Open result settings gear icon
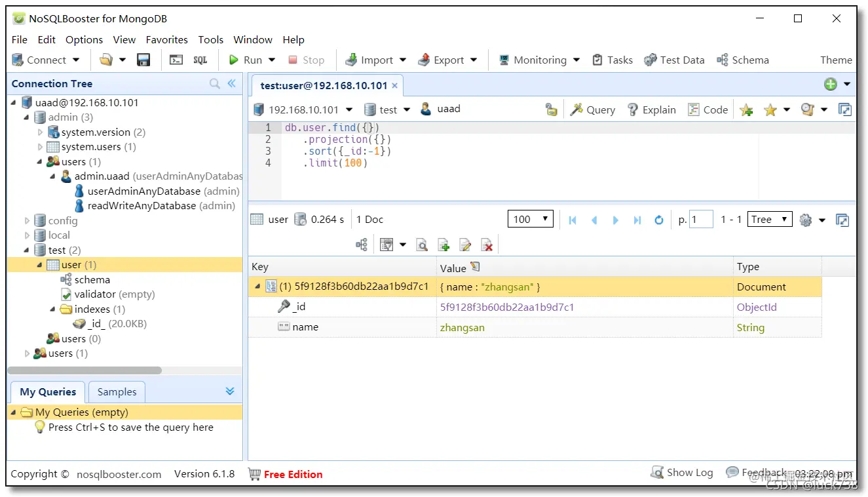This screenshot has width=868, height=497. point(806,220)
